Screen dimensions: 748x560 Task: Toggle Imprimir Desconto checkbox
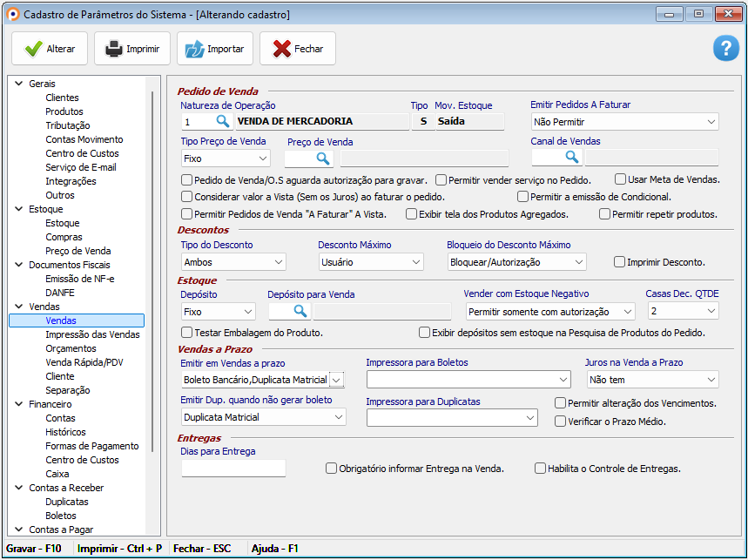tap(620, 261)
